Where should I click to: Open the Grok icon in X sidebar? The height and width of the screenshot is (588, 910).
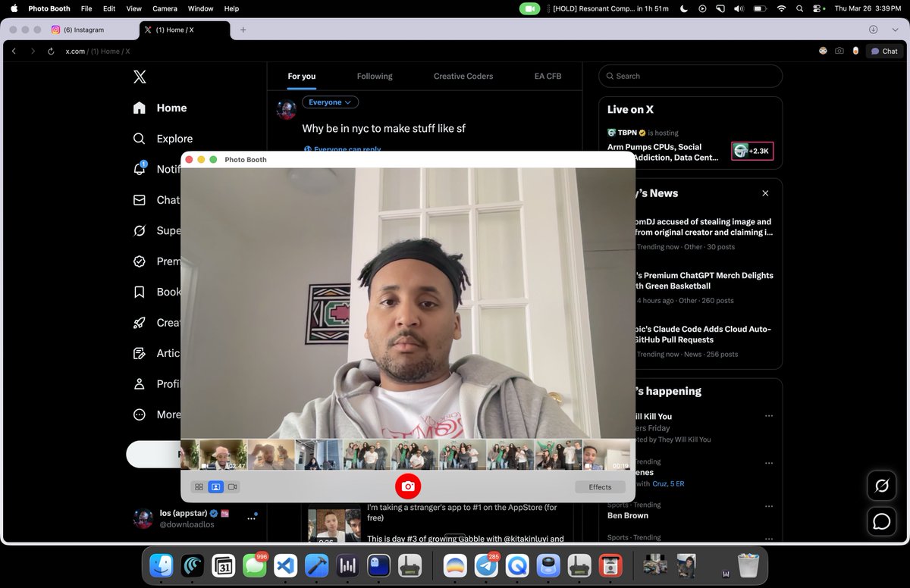[140, 230]
